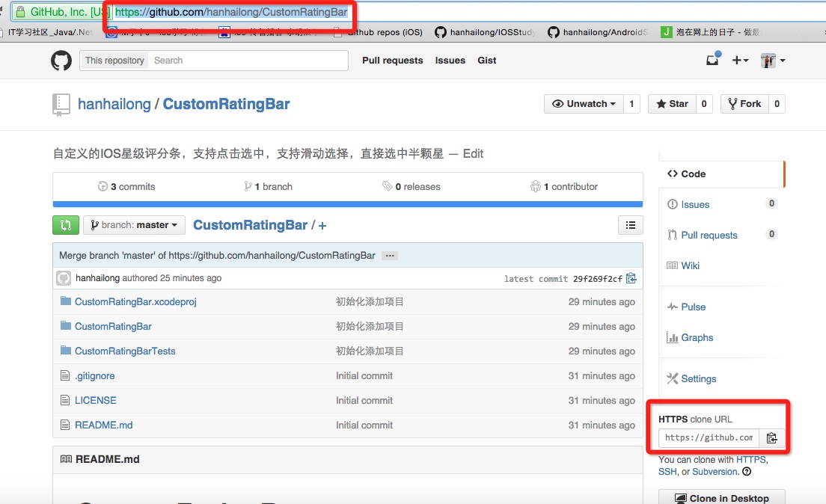View the 0 releases page
This screenshot has width=826, height=504.
tap(412, 186)
